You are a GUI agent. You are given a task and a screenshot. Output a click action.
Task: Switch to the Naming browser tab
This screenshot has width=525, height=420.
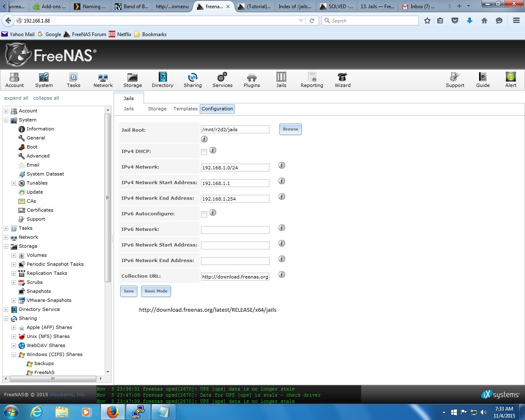(x=90, y=6)
